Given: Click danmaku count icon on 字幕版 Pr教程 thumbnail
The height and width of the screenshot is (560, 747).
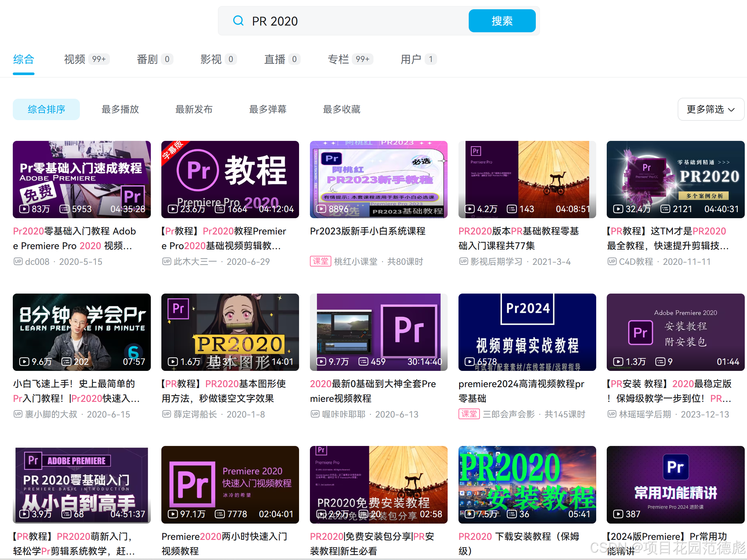Looking at the screenshot, I should pos(220,209).
